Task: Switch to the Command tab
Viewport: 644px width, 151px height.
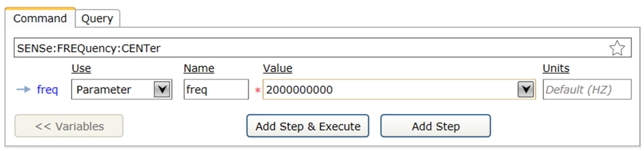Action: [40, 18]
